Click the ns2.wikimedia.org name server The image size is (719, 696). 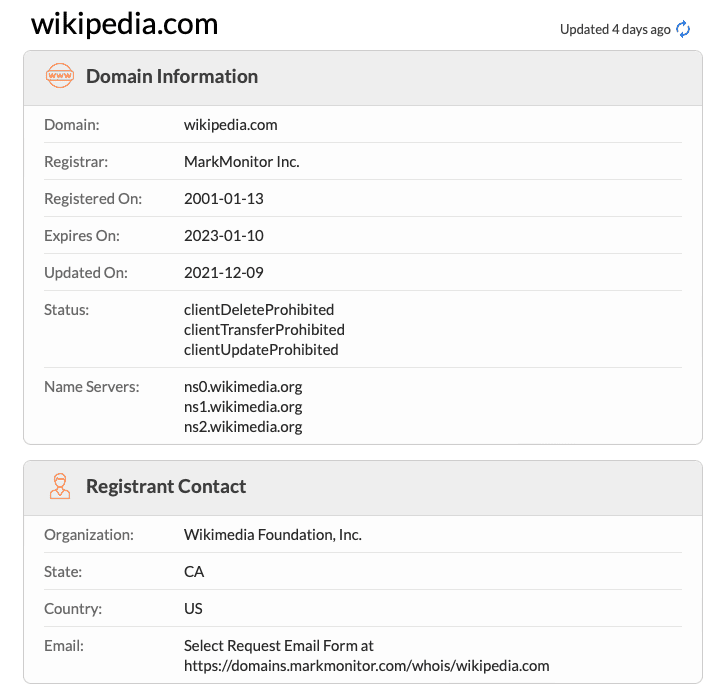point(243,427)
